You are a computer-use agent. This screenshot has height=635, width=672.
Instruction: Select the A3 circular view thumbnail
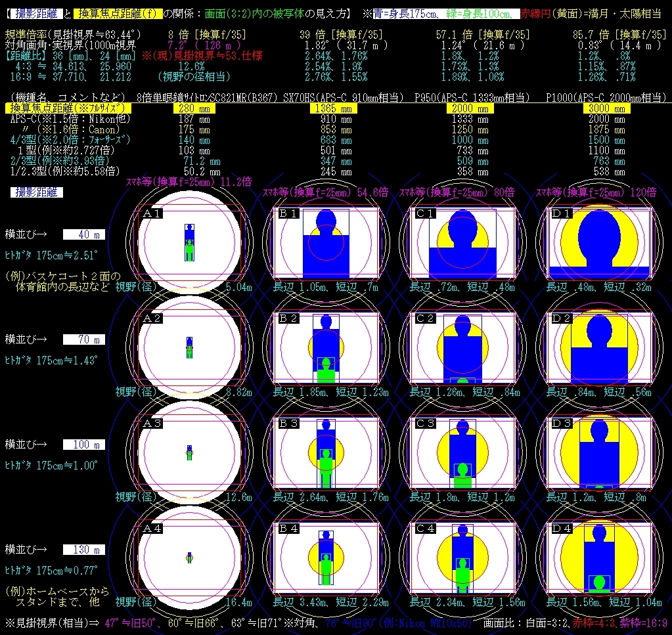pos(189,452)
